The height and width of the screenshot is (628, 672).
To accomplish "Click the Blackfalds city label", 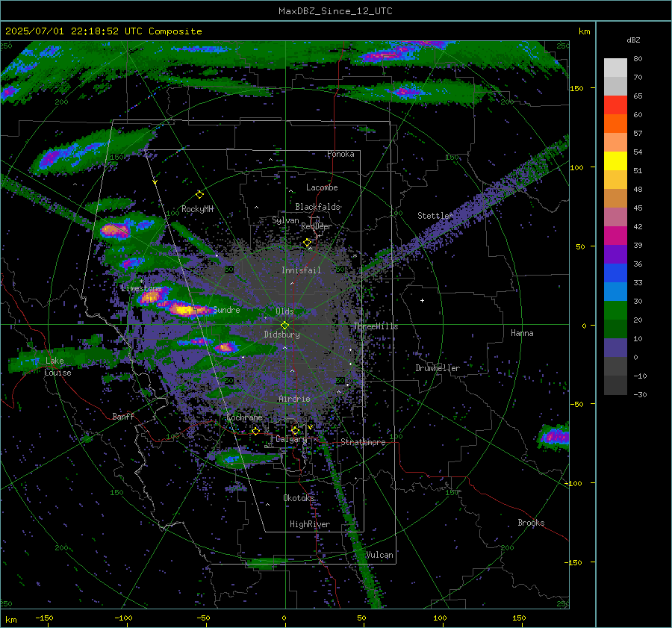I will coord(317,207).
